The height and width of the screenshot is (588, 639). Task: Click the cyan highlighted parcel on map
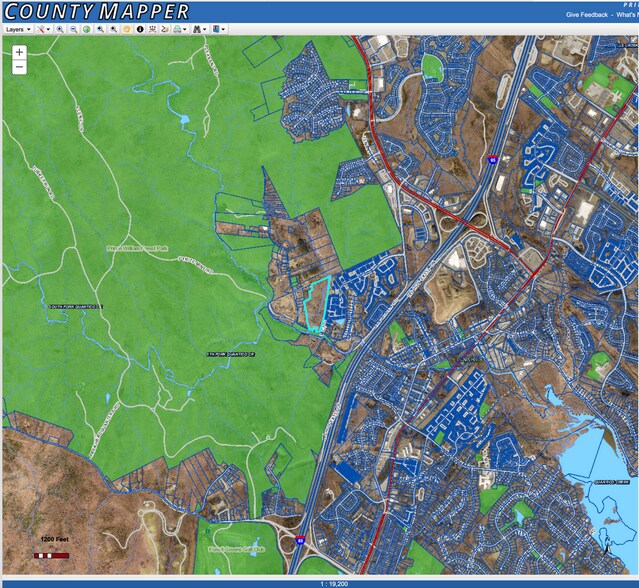coord(316,304)
